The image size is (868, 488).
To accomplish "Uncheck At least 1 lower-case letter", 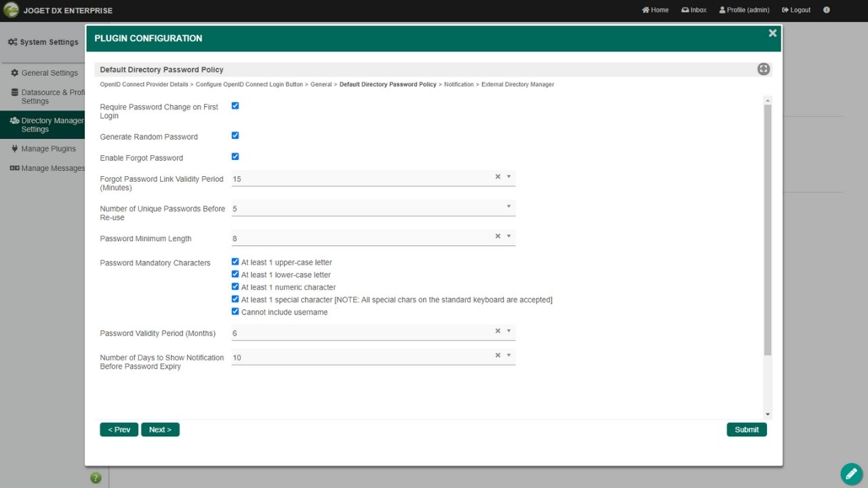I will (x=235, y=274).
